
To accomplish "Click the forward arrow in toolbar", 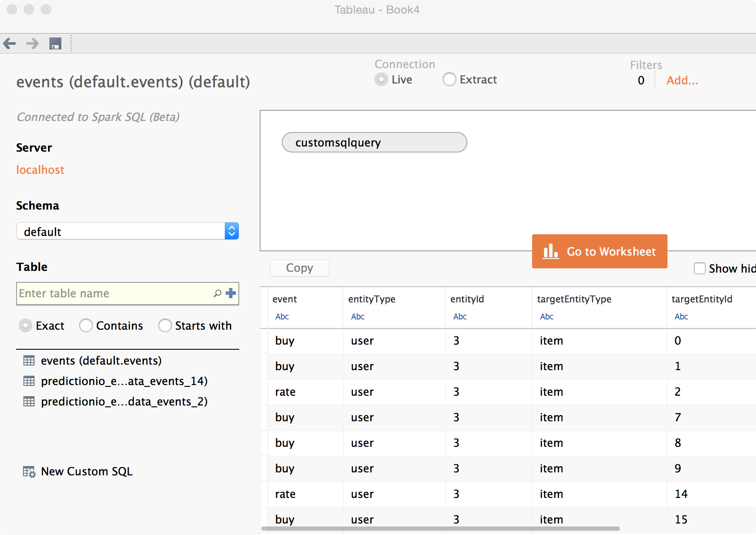I will tap(32, 43).
